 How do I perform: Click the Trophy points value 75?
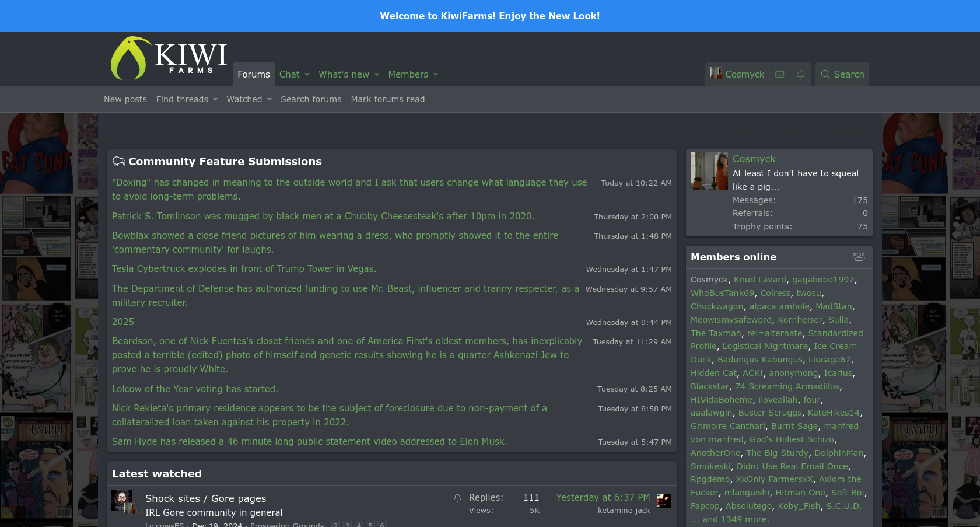(x=863, y=226)
